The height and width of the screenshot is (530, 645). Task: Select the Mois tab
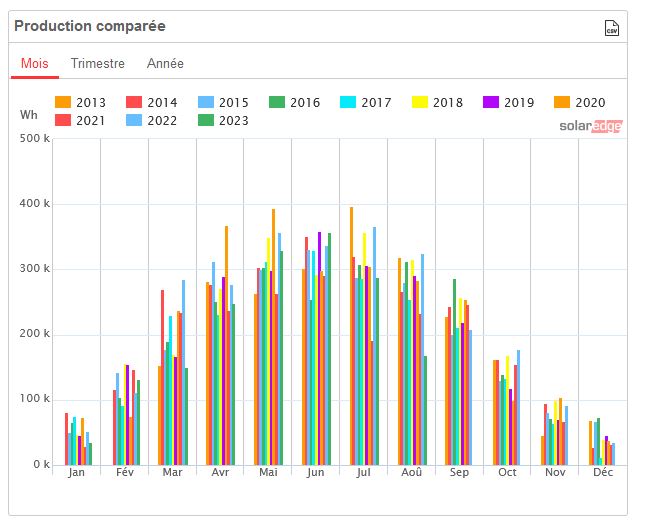[35, 63]
